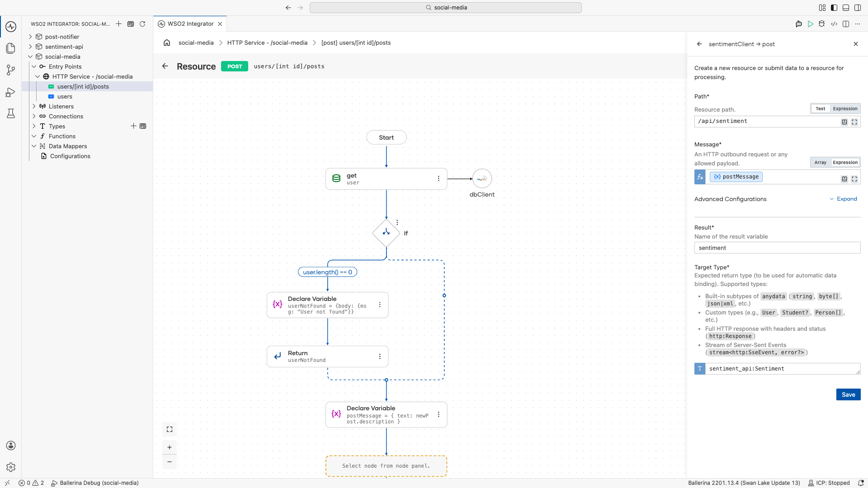
Task: Click Show Source code icon in toolbar
Action: (834, 24)
